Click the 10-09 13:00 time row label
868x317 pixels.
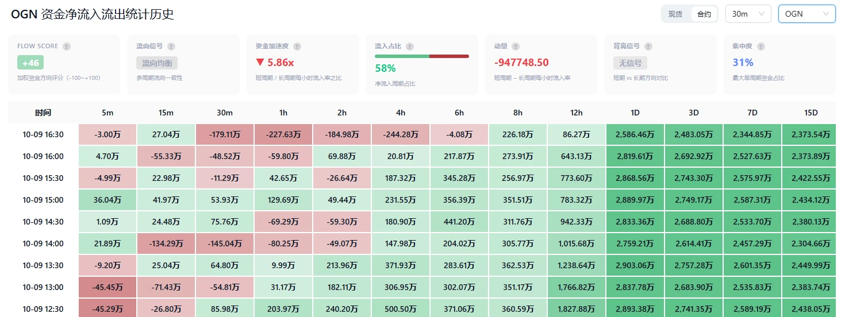coord(43,287)
